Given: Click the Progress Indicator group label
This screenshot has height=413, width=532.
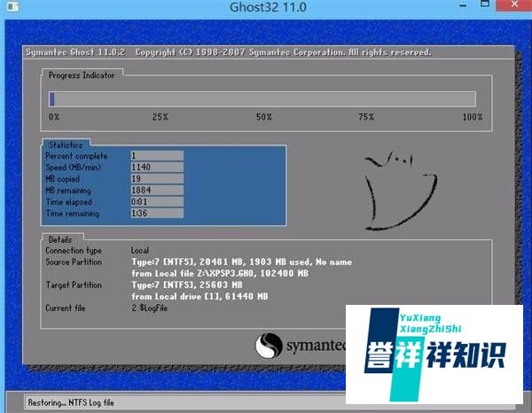Looking at the screenshot, I should click(x=82, y=75).
